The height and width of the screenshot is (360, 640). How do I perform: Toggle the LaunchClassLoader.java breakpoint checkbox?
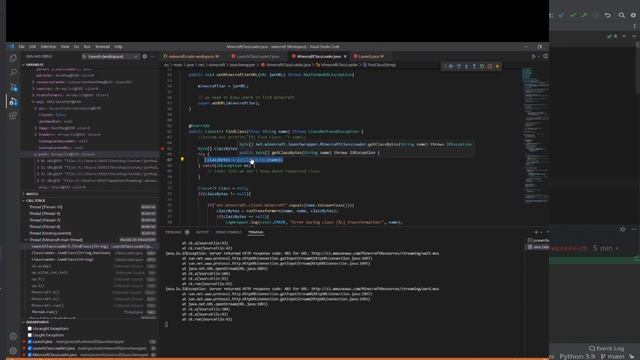30,348
